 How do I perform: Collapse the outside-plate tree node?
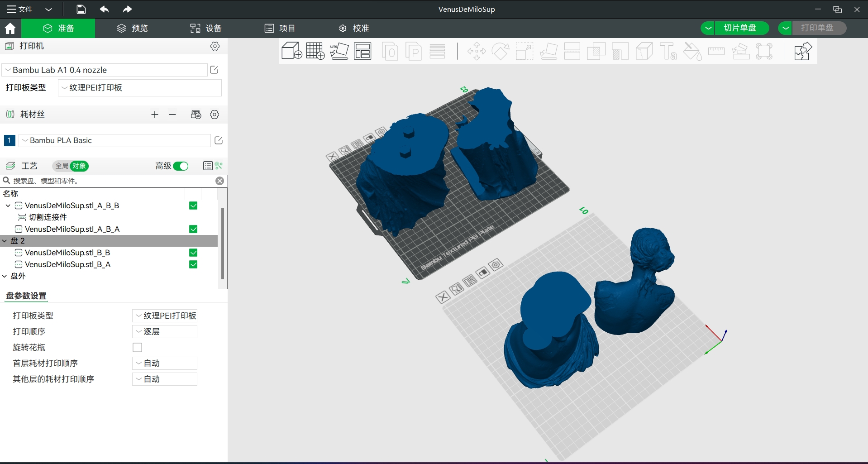click(x=5, y=276)
